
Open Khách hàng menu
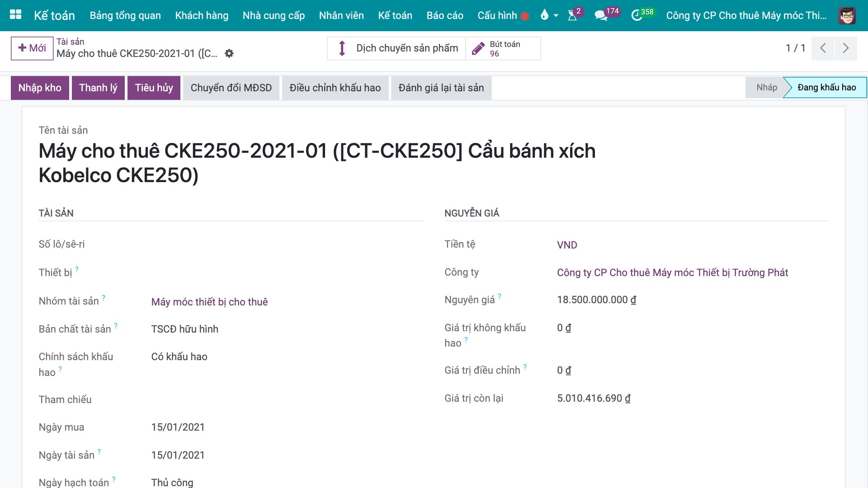202,15
